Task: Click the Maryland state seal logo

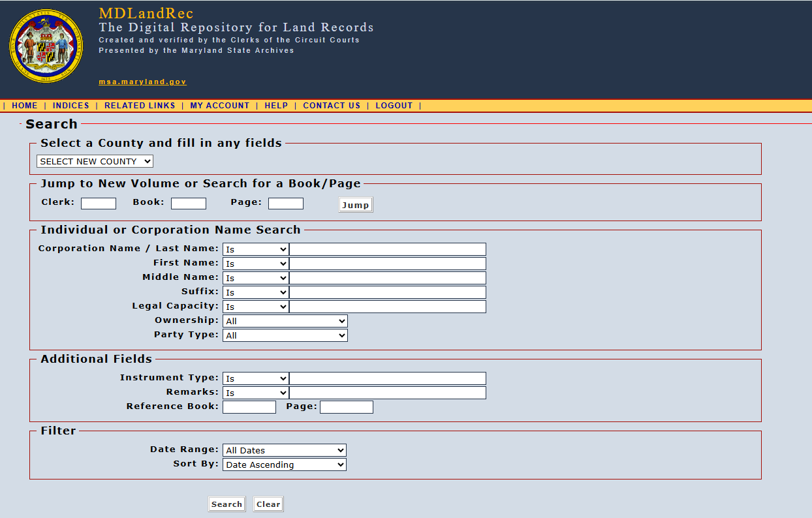Action: coord(46,46)
